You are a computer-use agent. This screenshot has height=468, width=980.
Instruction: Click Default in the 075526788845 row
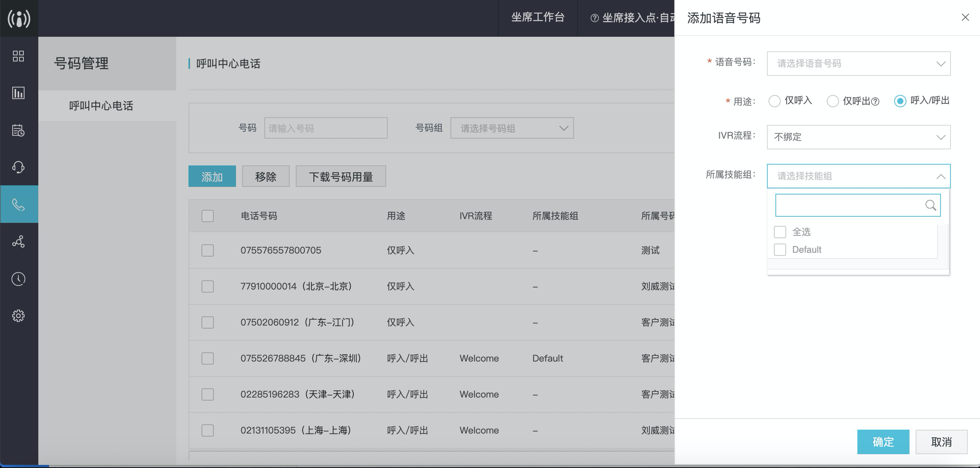(548, 358)
